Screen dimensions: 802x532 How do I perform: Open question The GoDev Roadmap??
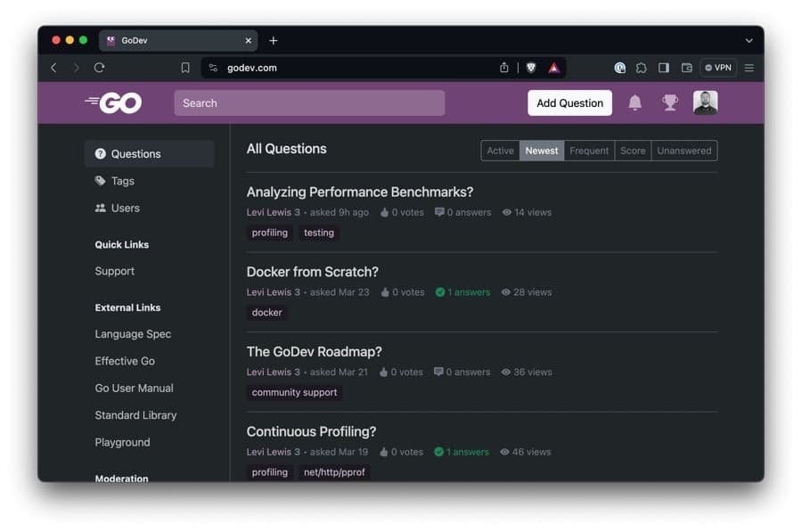(314, 351)
